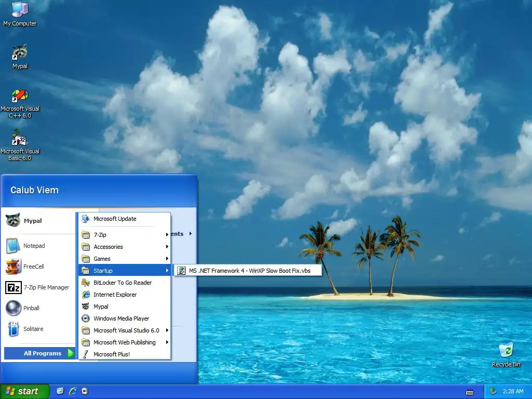Click the system tray notification icon

(494, 391)
